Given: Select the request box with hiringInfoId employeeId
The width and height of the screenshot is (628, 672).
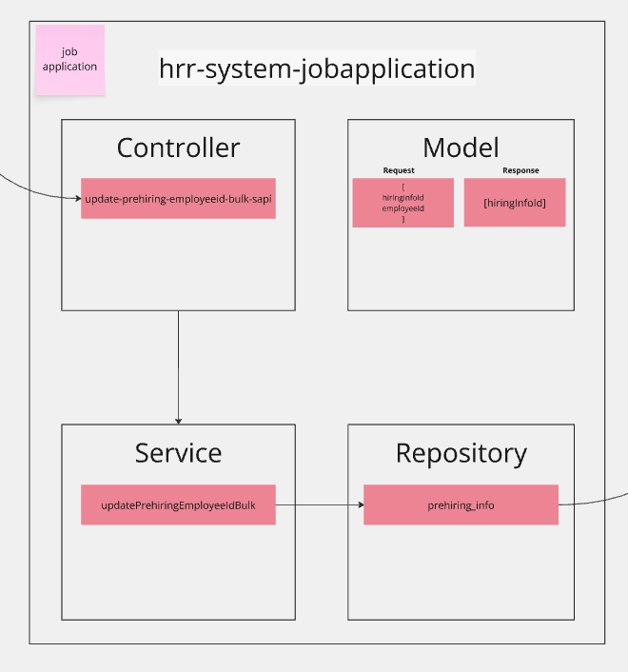Looking at the screenshot, I should [402, 203].
